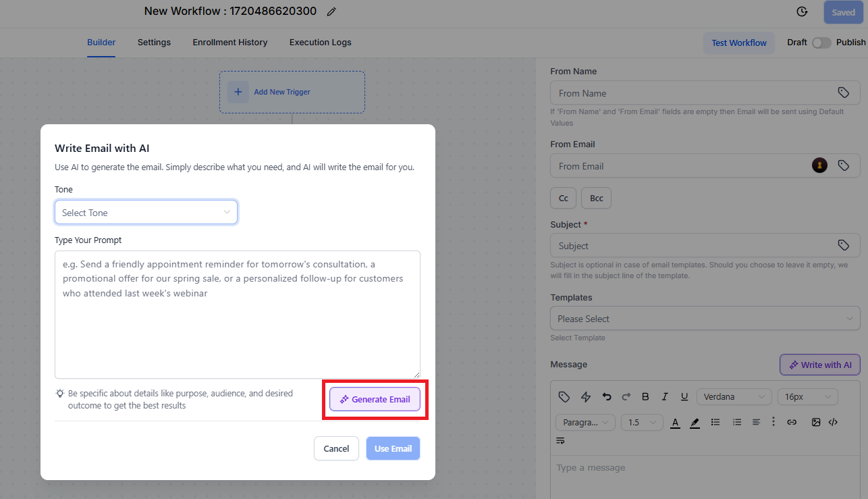Open the source code view icon

point(833,422)
